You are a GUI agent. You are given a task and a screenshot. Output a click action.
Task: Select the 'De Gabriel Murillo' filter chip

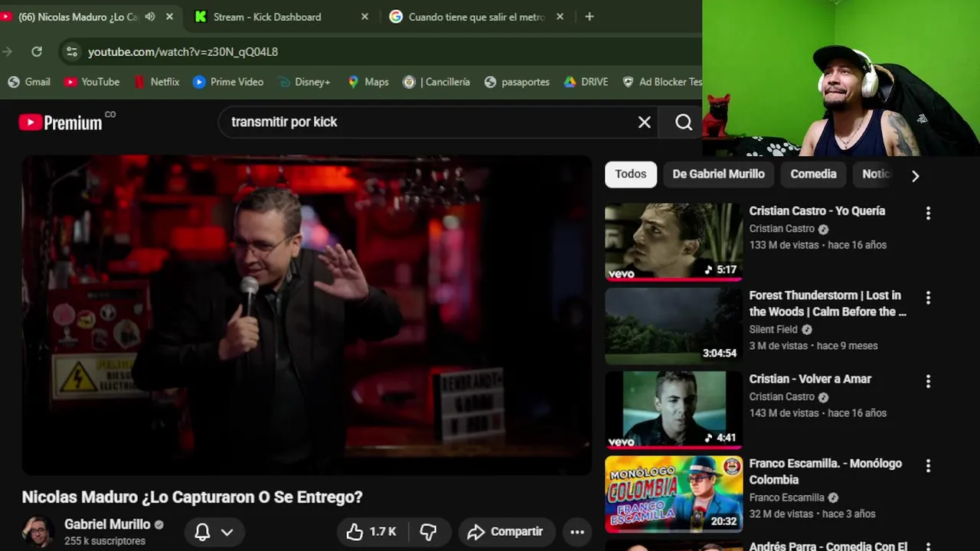click(x=718, y=174)
